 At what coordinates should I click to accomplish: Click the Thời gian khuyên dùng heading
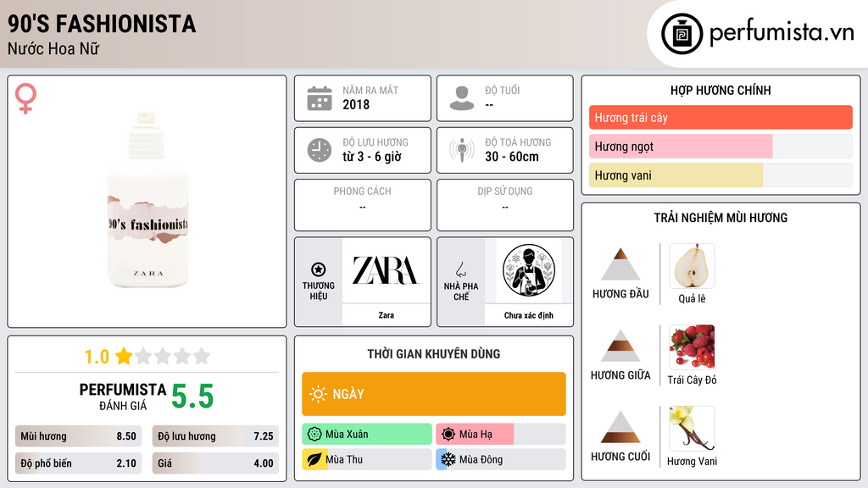tap(433, 353)
